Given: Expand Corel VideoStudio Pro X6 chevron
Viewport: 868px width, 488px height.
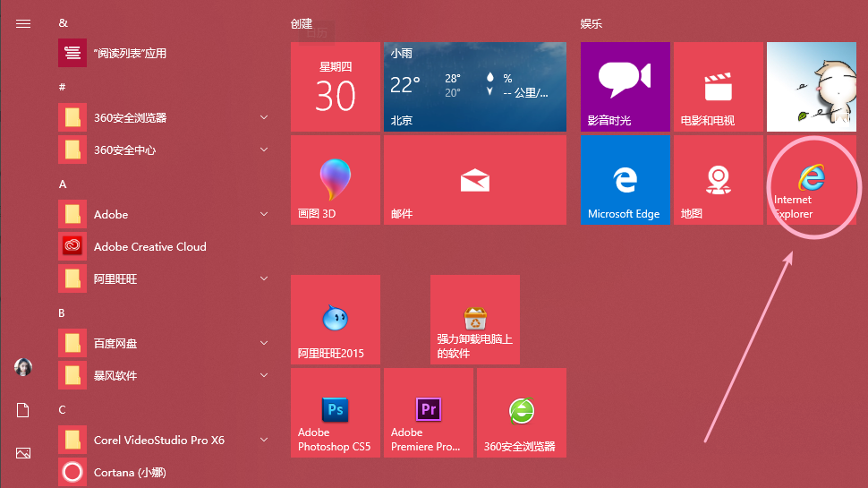Looking at the screenshot, I should 264,440.
